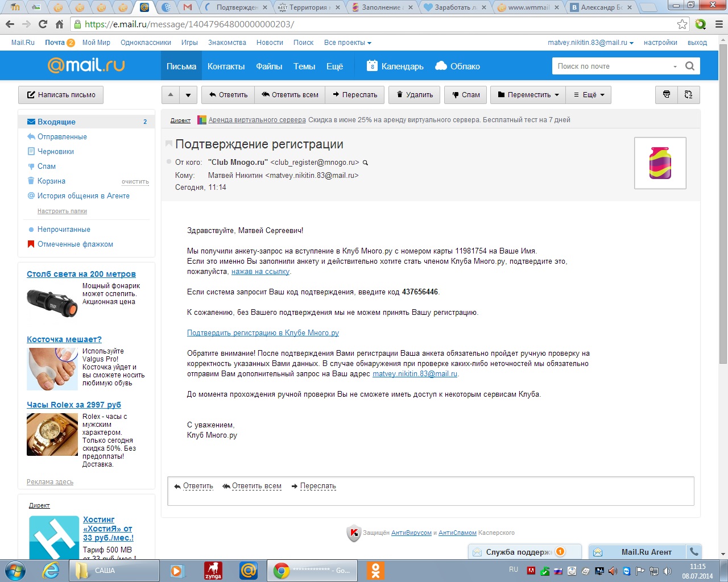Open the header 'Ещё' menu next to Темы
The image size is (728, 582).
coord(335,66)
